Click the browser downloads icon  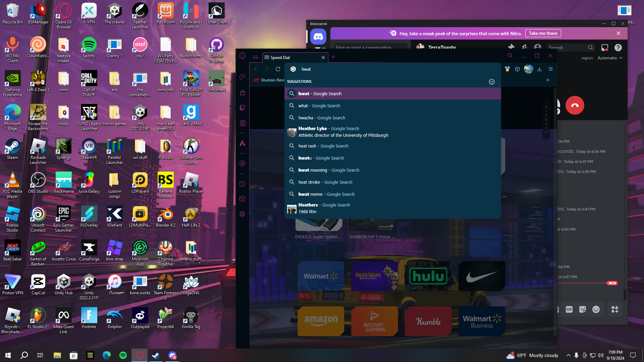click(x=539, y=69)
